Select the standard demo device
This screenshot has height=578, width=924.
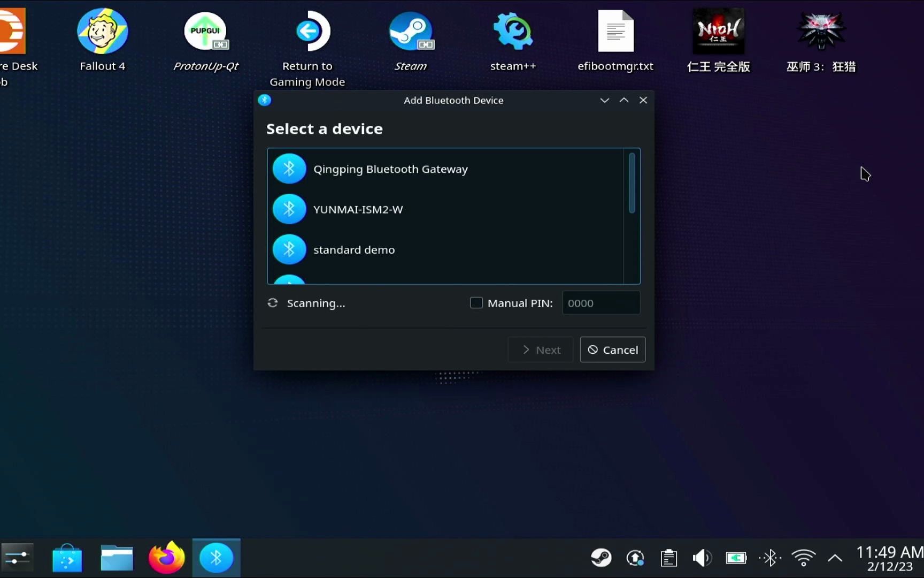click(x=445, y=249)
